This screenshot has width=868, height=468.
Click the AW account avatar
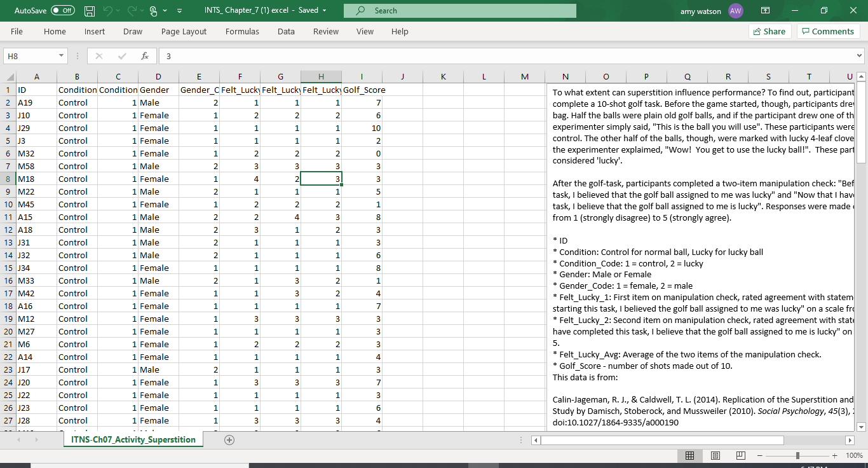pyautogui.click(x=736, y=11)
